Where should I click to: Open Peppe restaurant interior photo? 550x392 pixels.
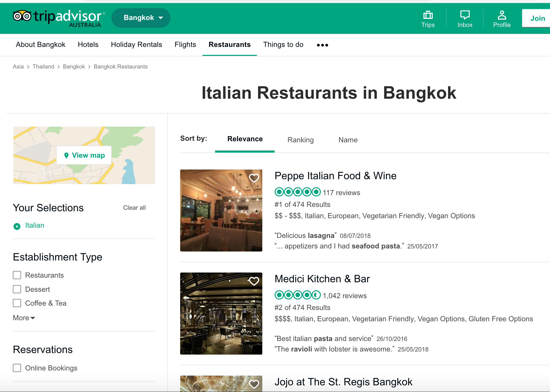[221, 210]
